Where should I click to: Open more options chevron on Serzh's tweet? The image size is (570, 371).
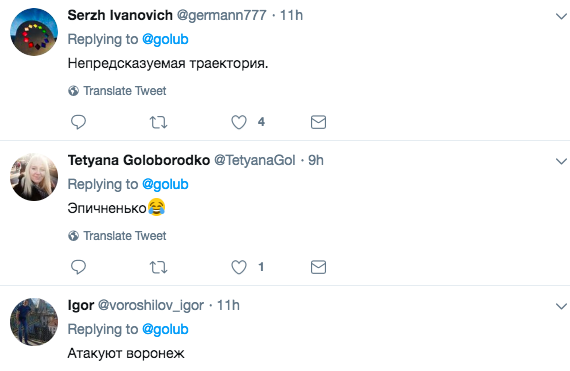point(561,16)
